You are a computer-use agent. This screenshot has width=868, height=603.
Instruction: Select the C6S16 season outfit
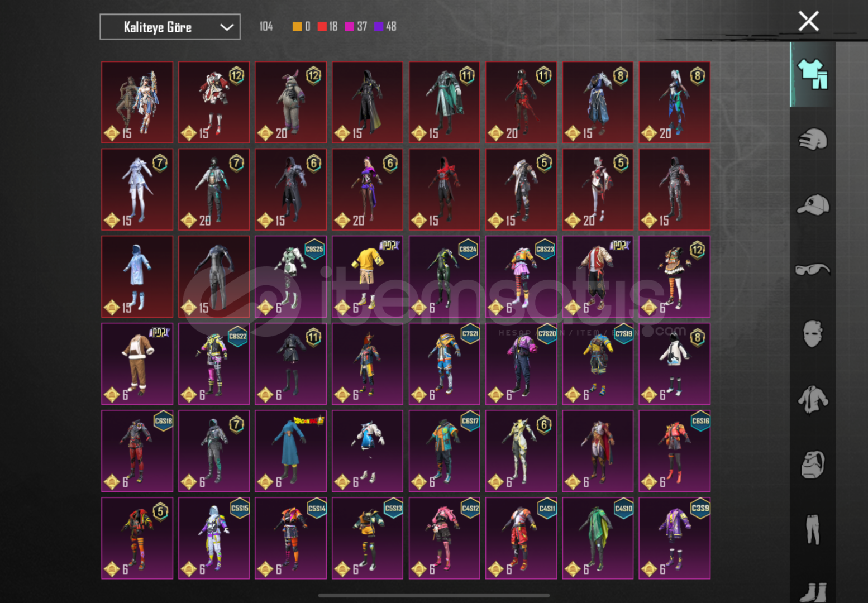[675, 451]
